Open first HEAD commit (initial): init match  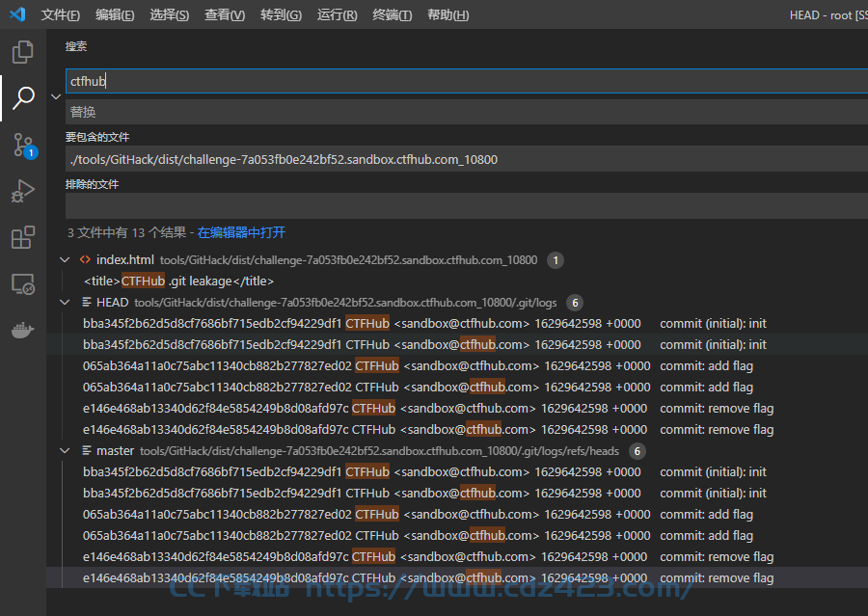pyautogui.click(x=457, y=323)
